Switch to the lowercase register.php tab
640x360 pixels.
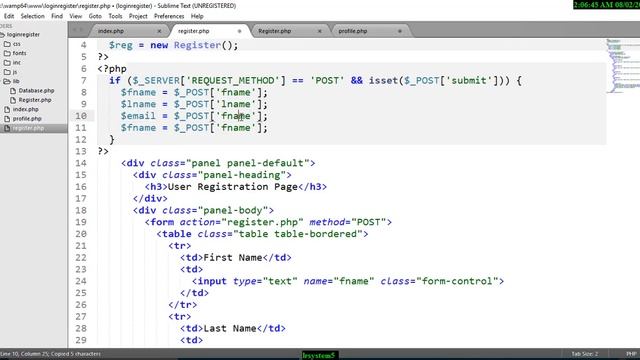pyautogui.click(x=193, y=31)
